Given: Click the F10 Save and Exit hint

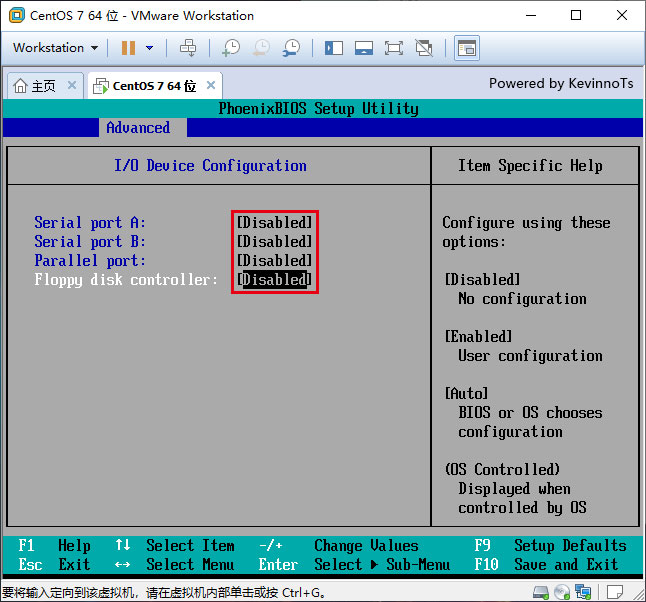Looking at the screenshot, I should tap(546, 565).
